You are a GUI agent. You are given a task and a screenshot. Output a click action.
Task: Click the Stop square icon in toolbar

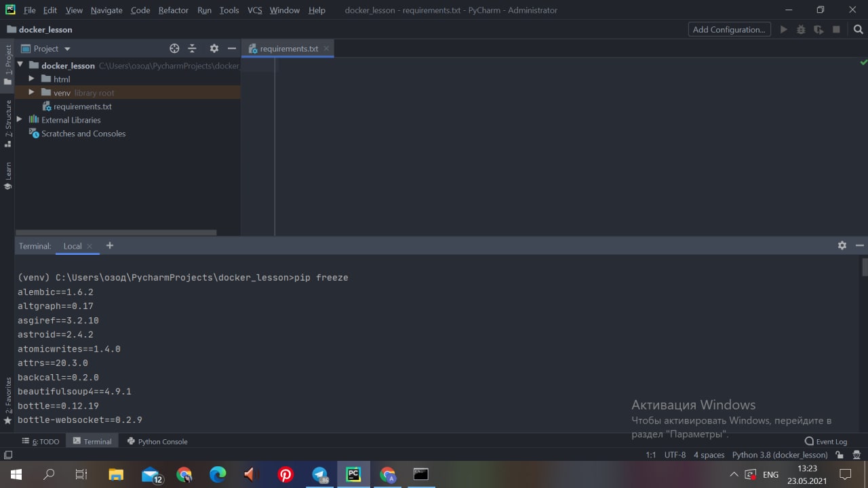click(x=836, y=30)
